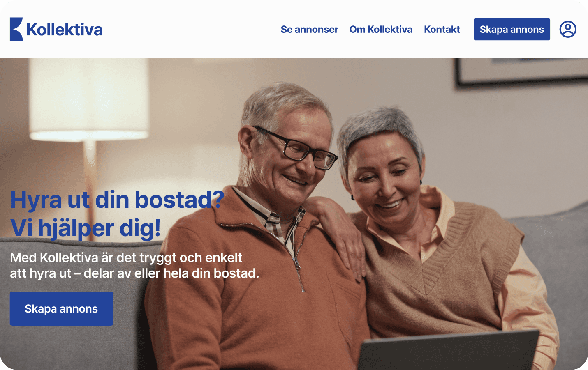Click the large Skapa annons hero button
Image resolution: width=588 pixels, height=370 pixels.
point(61,309)
